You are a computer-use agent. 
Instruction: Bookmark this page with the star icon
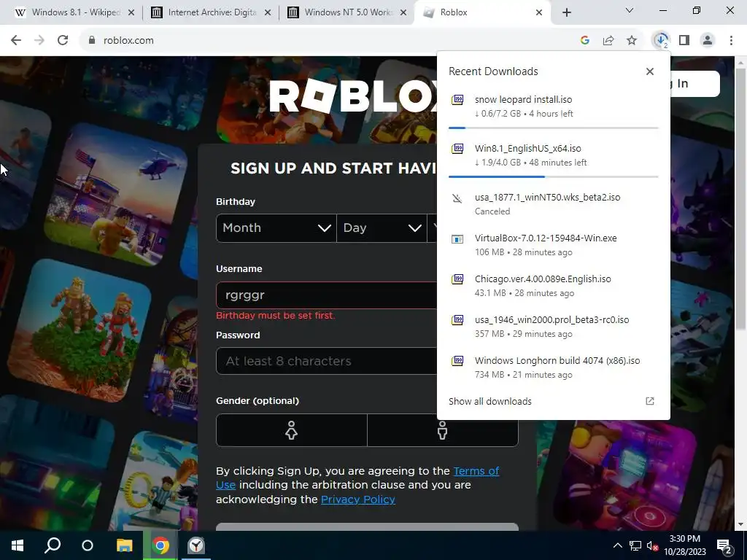(x=632, y=41)
